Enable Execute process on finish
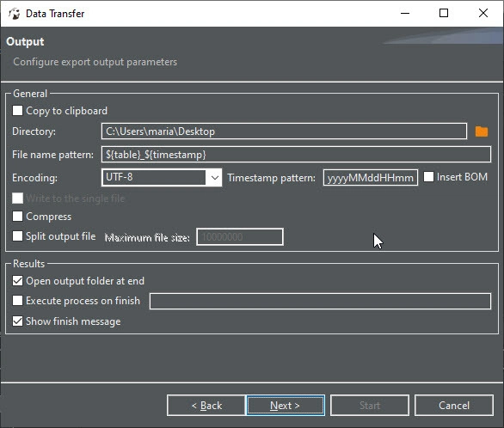504x428 pixels. (17, 301)
